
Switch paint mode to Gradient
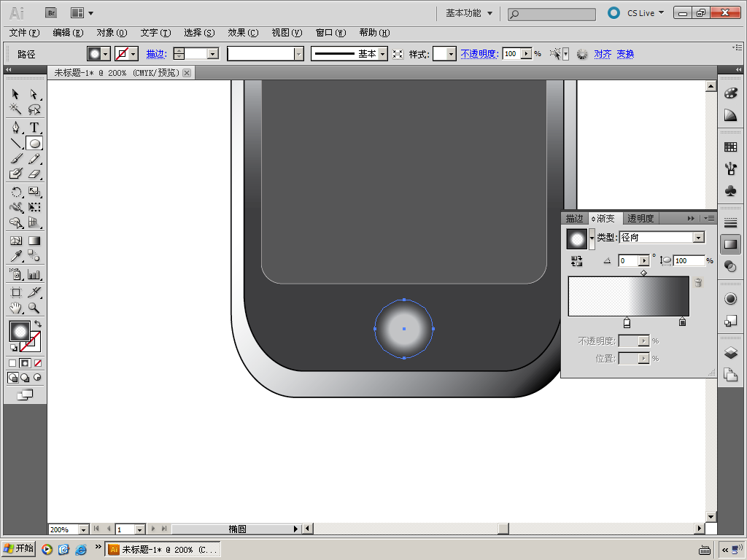[x=25, y=363]
